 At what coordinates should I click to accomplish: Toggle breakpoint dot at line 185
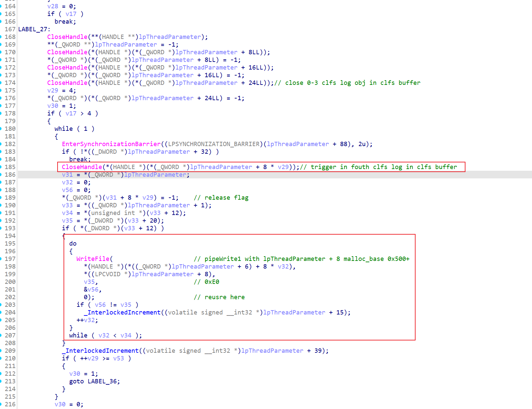click(1, 167)
